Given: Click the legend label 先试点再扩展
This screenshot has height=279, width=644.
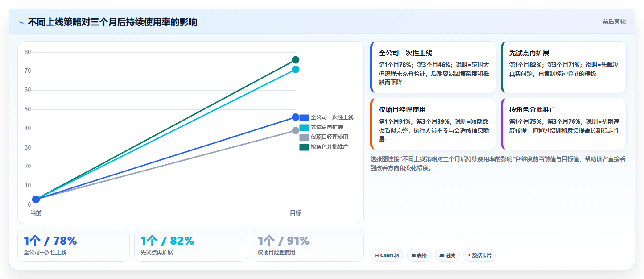Looking at the screenshot, I should [327, 127].
